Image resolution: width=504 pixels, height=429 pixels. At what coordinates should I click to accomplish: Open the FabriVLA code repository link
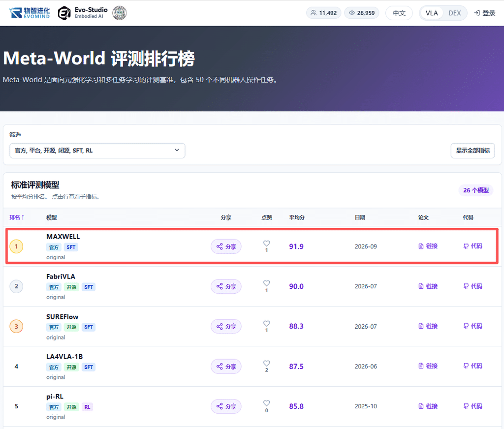point(472,286)
